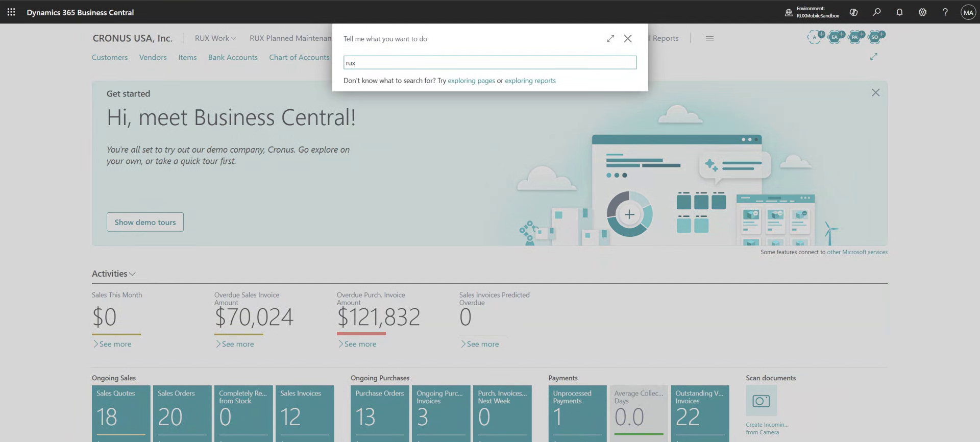This screenshot has height=442, width=980.
Task: Expand See more under Sales Invoices Predicted Overdue
Action: pos(480,344)
